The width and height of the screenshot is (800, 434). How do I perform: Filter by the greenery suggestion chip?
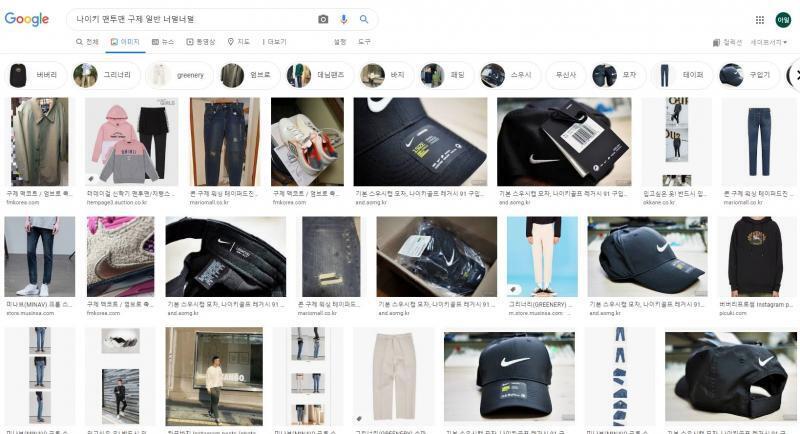click(179, 75)
